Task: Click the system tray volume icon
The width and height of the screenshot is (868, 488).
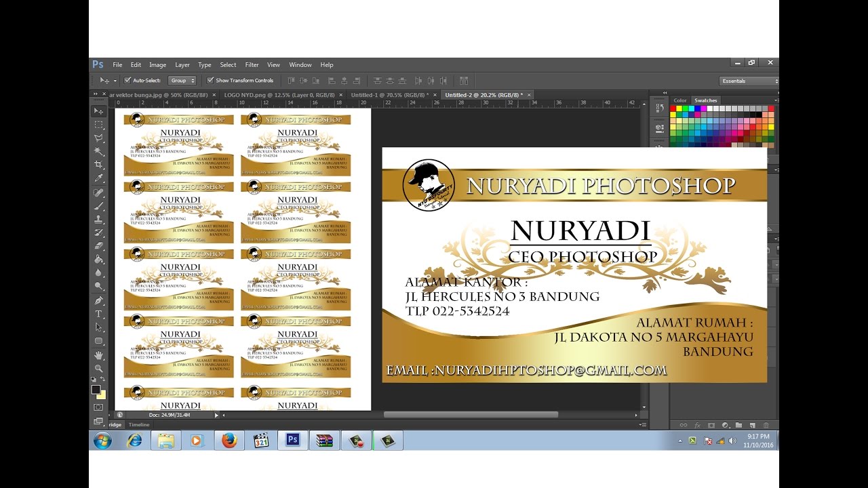Action: click(x=732, y=441)
